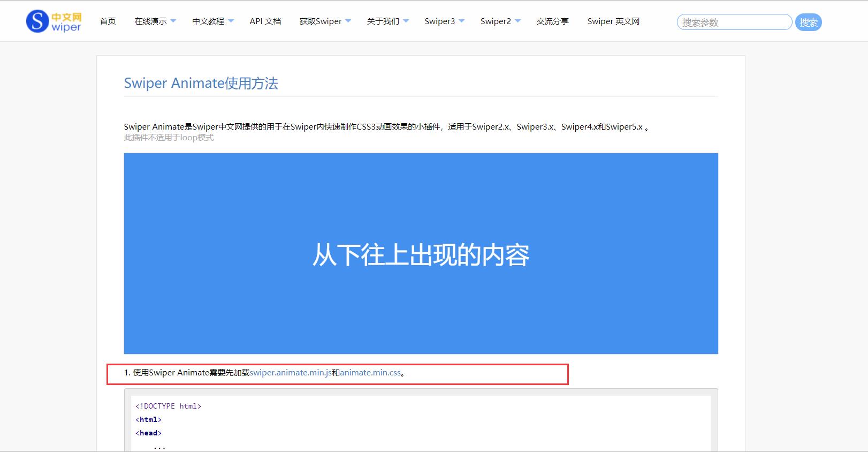The width and height of the screenshot is (868, 452).
Task: Expand the 在线演示 dropdown arrow
Action: (173, 21)
